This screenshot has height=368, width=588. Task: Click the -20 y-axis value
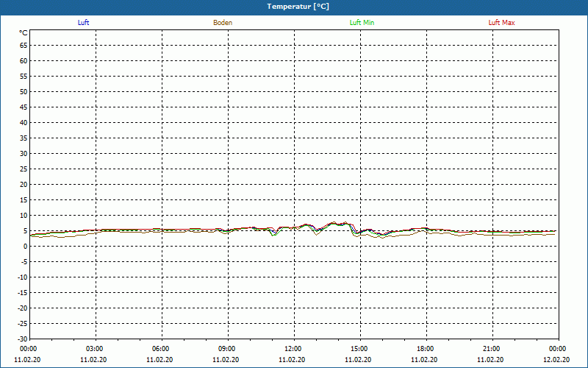[x=23, y=308]
